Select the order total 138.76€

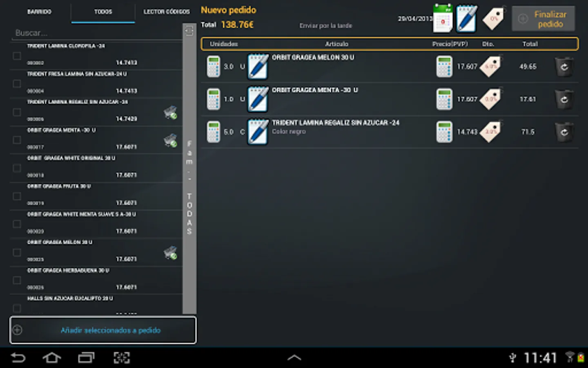[237, 25]
